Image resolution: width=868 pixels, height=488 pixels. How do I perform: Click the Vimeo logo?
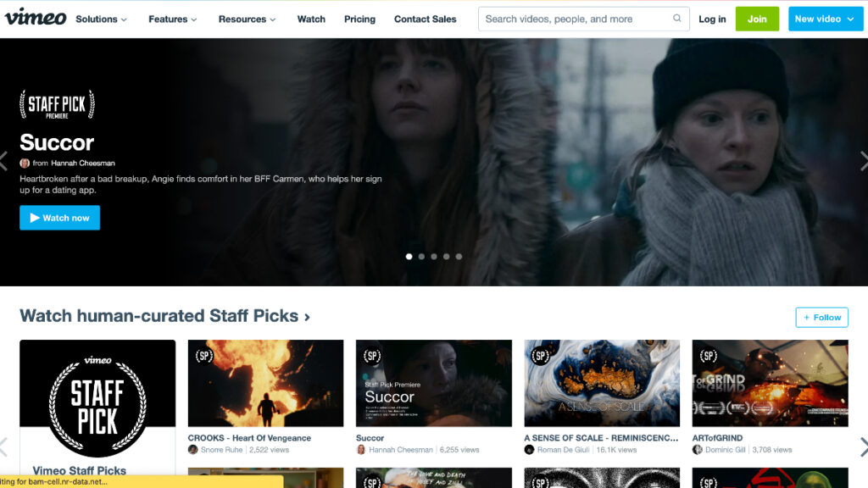point(34,19)
